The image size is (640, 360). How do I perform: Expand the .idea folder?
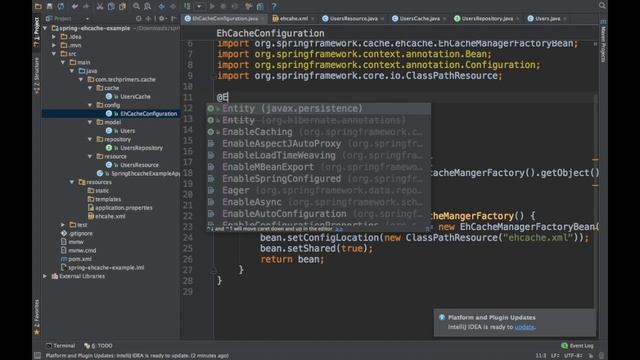(54, 37)
